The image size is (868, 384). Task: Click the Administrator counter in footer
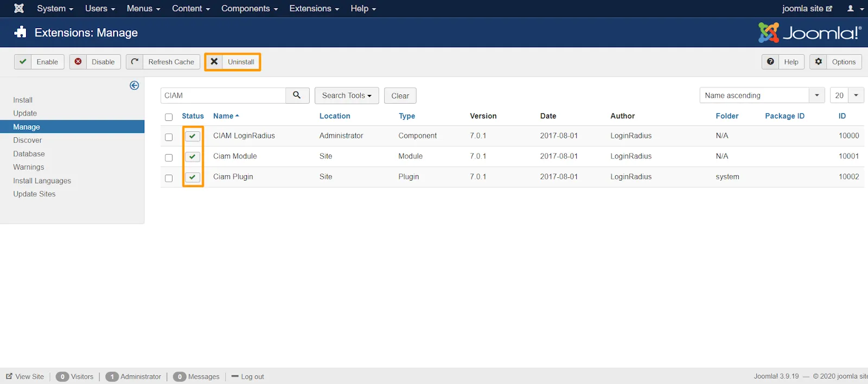[133, 376]
